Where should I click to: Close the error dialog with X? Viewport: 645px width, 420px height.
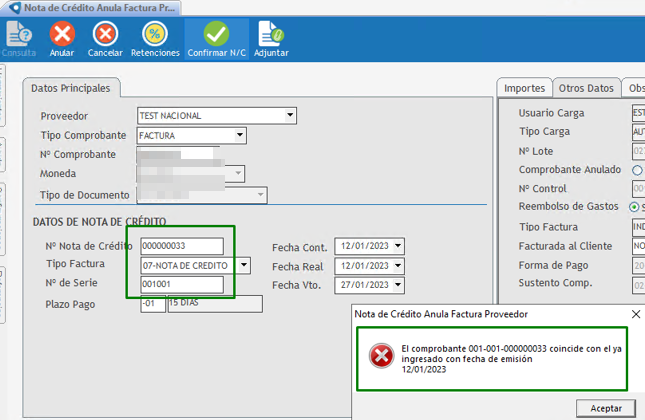(636, 314)
